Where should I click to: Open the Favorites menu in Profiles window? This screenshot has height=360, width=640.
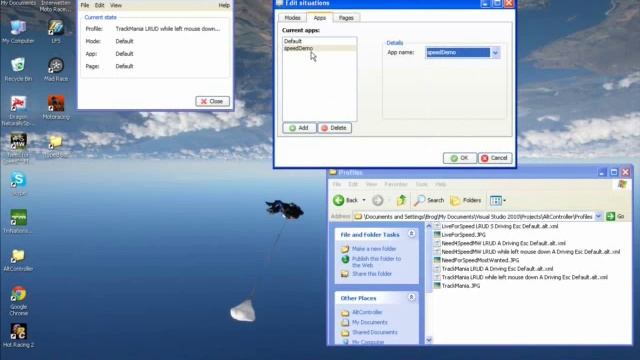(x=396, y=184)
